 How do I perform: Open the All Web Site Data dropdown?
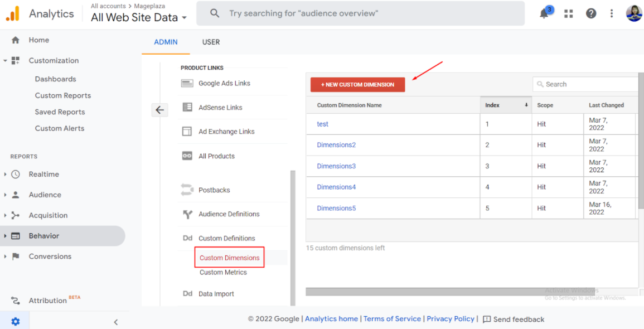point(139,17)
